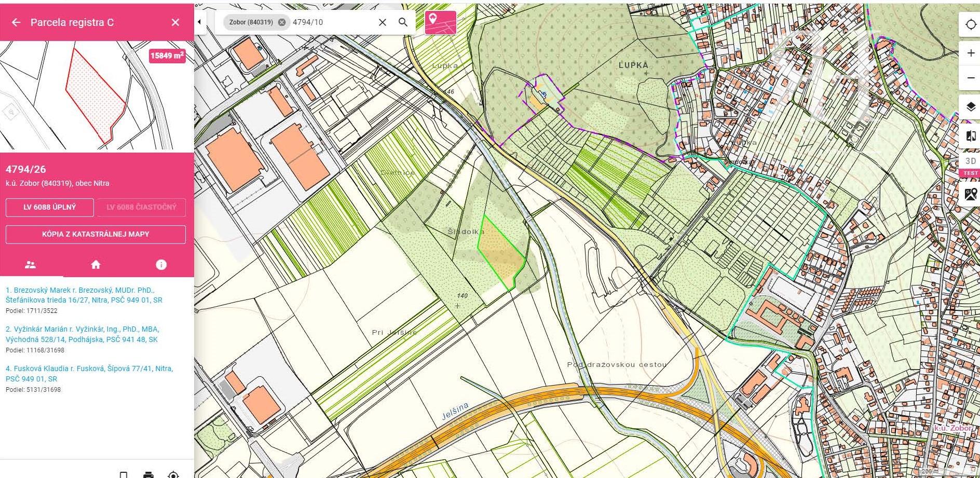Click the search magnifier icon
Image resolution: width=980 pixels, height=478 pixels.
[403, 22]
